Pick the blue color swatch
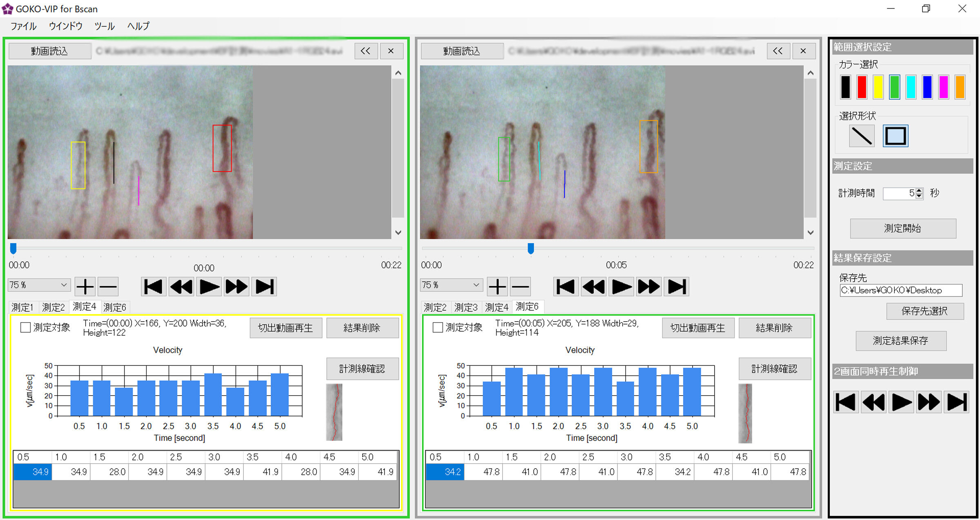 (927, 87)
